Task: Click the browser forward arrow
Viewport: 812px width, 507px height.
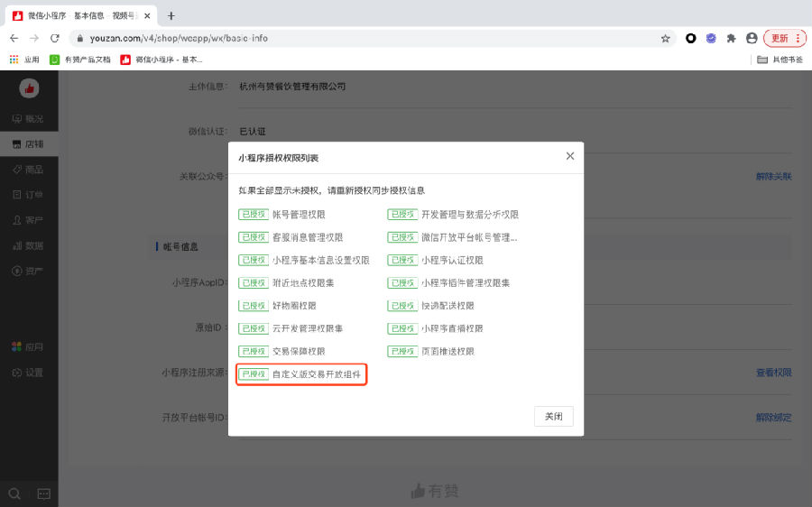Action: (34, 38)
